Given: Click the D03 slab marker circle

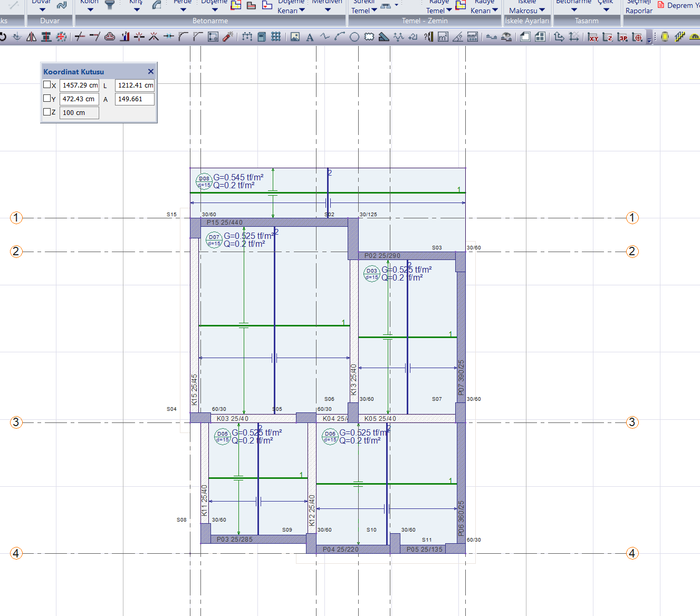Looking at the screenshot, I should 372,274.
